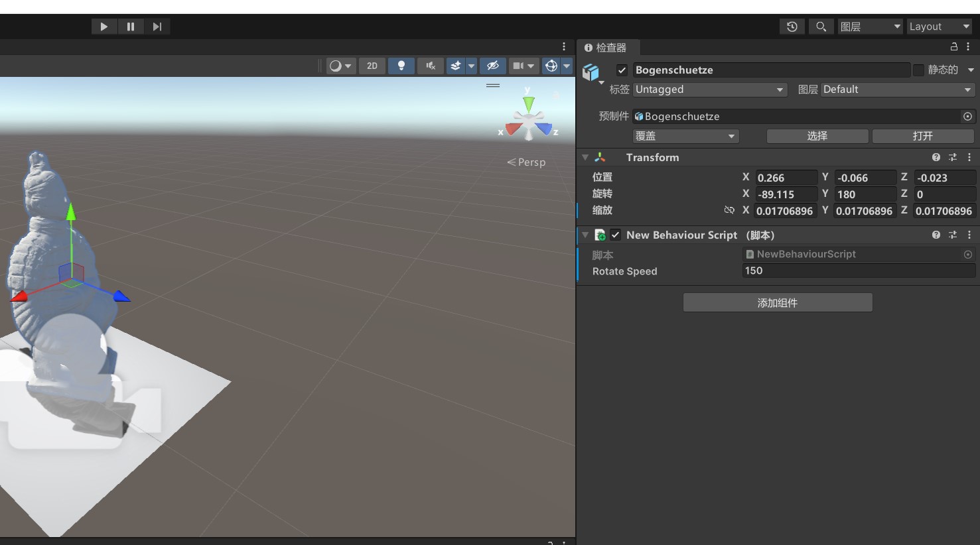Click the Rotation X field -89.115
980x545 pixels.
786,194
